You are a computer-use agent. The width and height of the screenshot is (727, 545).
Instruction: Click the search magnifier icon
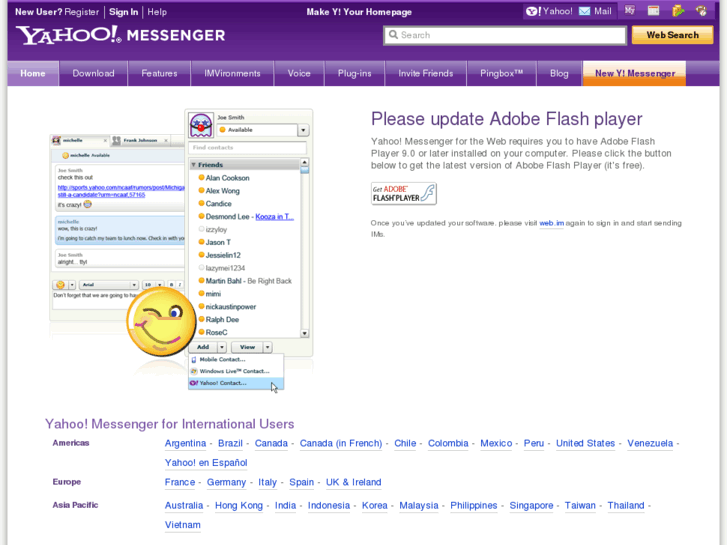tap(393, 35)
